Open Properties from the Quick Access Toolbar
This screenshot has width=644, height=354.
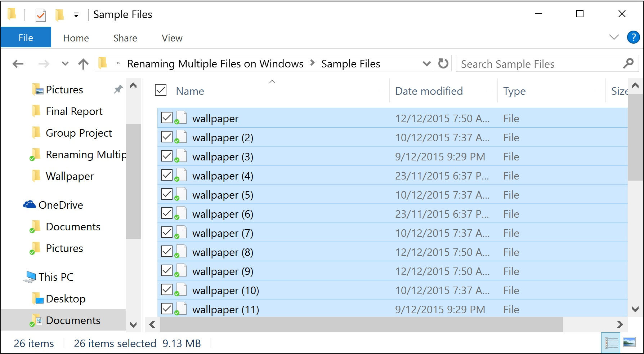(40, 14)
